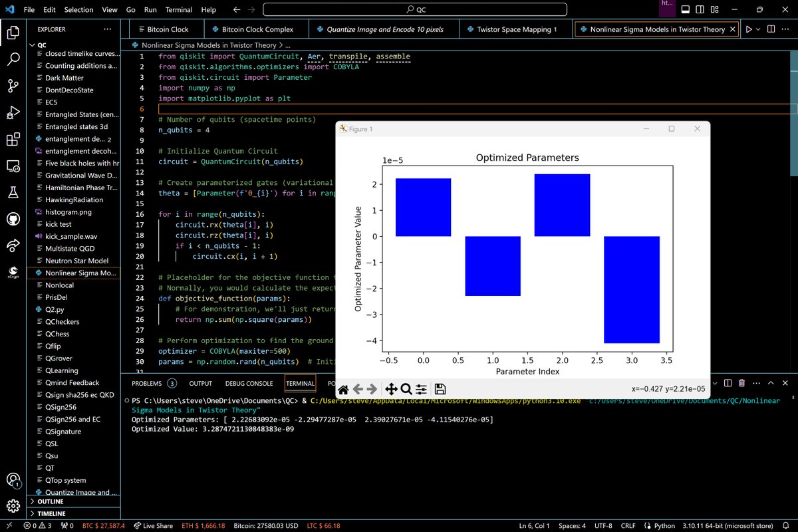Open the Testing flask icon view
Image resolution: width=798 pixels, height=532 pixels.
[x=13, y=192]
